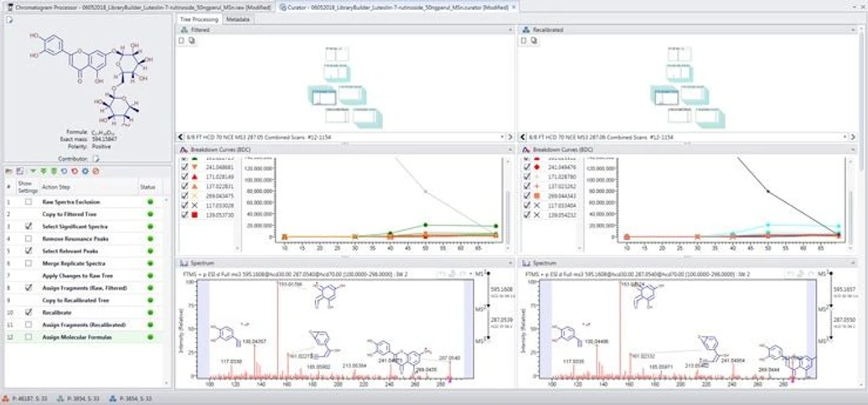Viewport: 868px width, 405px height.
Task: Click the red tree icon in status bar
Action: point(6,398)
